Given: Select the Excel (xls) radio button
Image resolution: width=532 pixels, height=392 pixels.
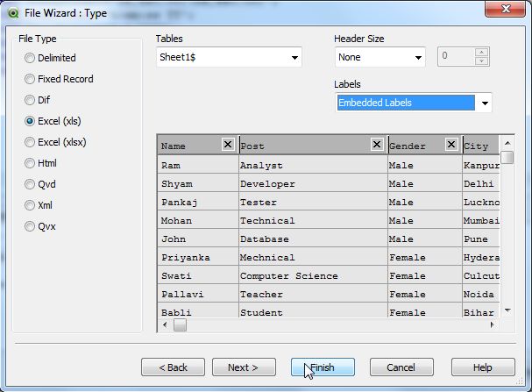Looking at the screenshot, I should (30, 121).
